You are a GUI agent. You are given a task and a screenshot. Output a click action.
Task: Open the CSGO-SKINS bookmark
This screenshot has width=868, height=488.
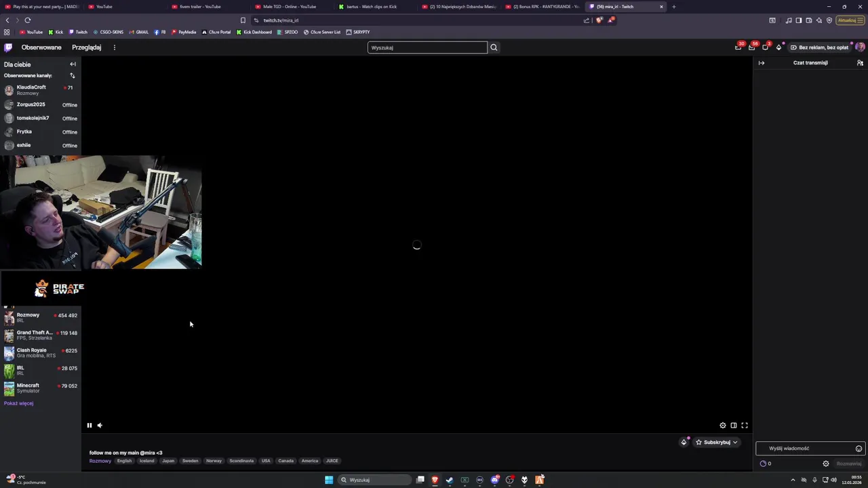[108, 32]
